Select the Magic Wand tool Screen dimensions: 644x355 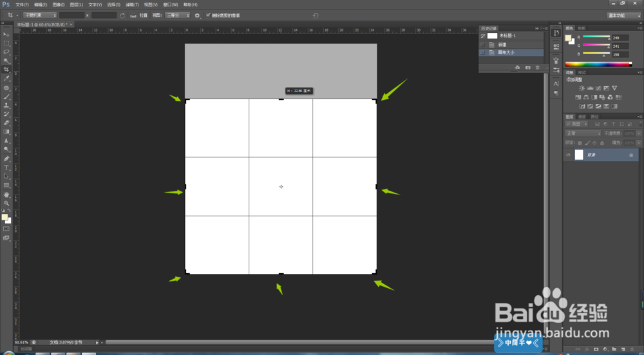tap(6, 61)
